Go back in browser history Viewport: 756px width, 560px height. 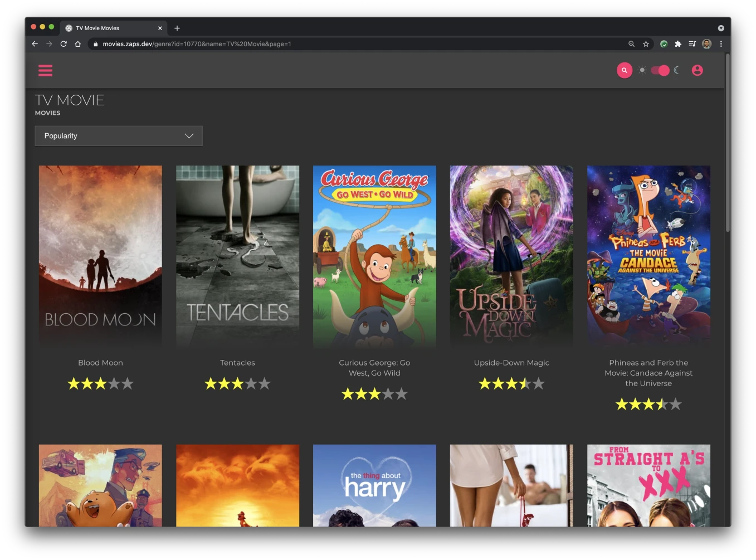click(x=35, y=44)
